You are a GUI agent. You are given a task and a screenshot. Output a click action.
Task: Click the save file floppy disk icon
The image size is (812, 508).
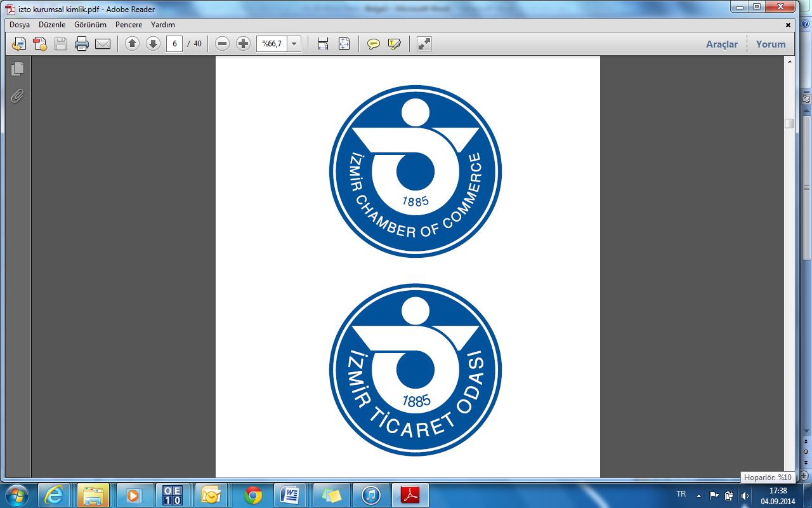pos(61,44)
